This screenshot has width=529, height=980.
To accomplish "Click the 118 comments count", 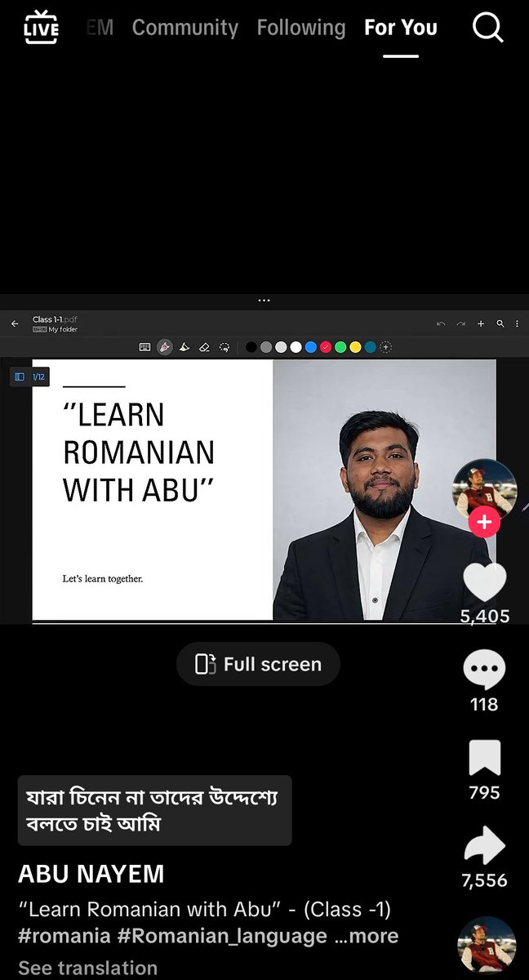I will (x=484, y=704).
